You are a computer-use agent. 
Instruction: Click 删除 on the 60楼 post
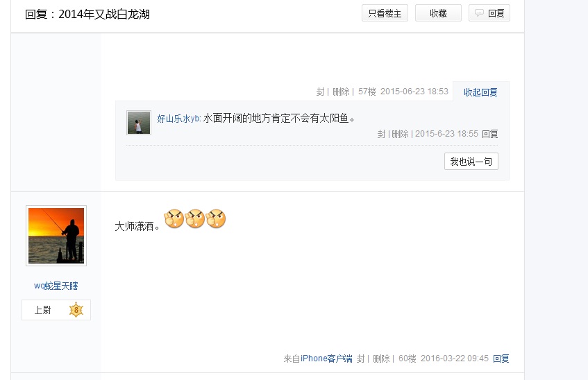coord(381,359)
